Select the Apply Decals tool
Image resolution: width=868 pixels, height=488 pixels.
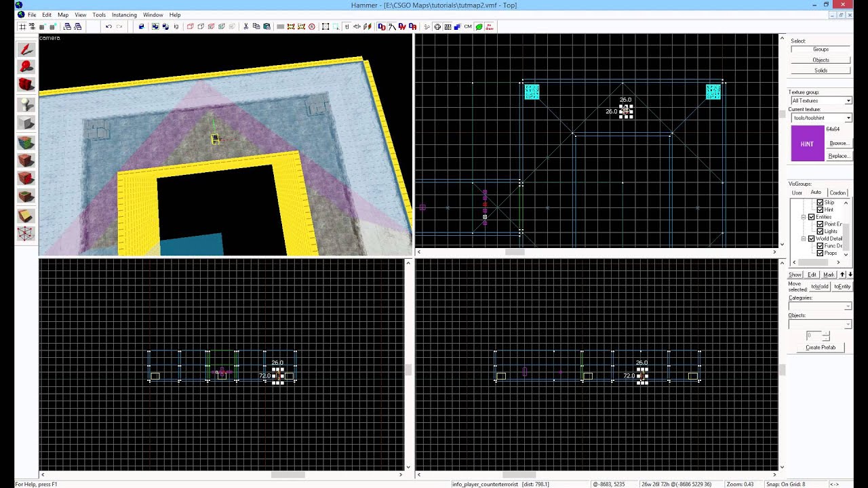coord(26,178)
